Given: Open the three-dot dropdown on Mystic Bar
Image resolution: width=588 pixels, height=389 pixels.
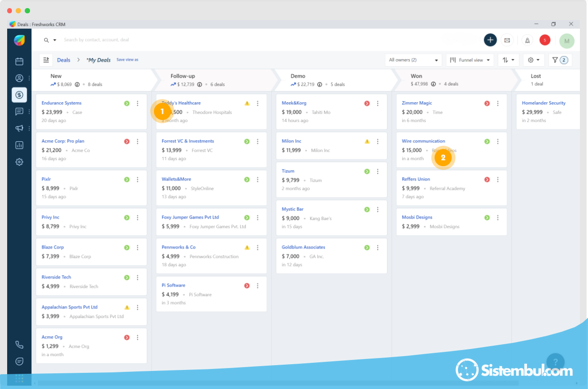Looking at the screenshot, I should click(x=378, y=209).
